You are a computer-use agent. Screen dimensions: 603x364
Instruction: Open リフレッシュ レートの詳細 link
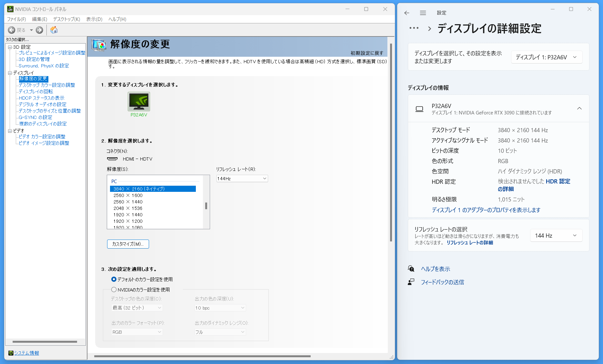click(470, 243)
